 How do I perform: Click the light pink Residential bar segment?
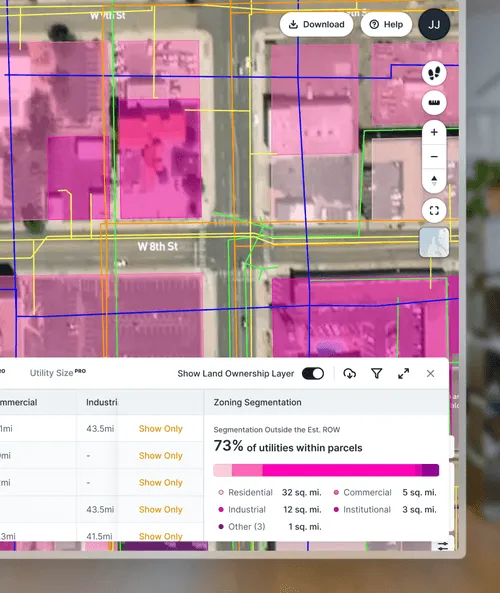(x=223, y=470)
